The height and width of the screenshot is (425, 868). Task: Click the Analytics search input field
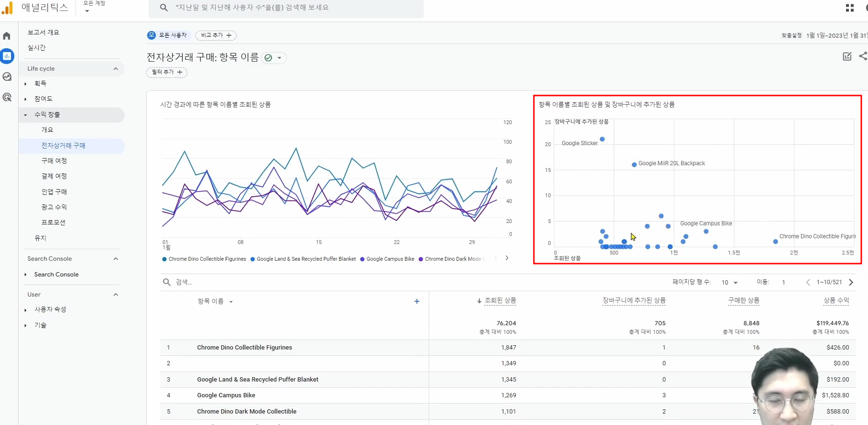point(286,8)
